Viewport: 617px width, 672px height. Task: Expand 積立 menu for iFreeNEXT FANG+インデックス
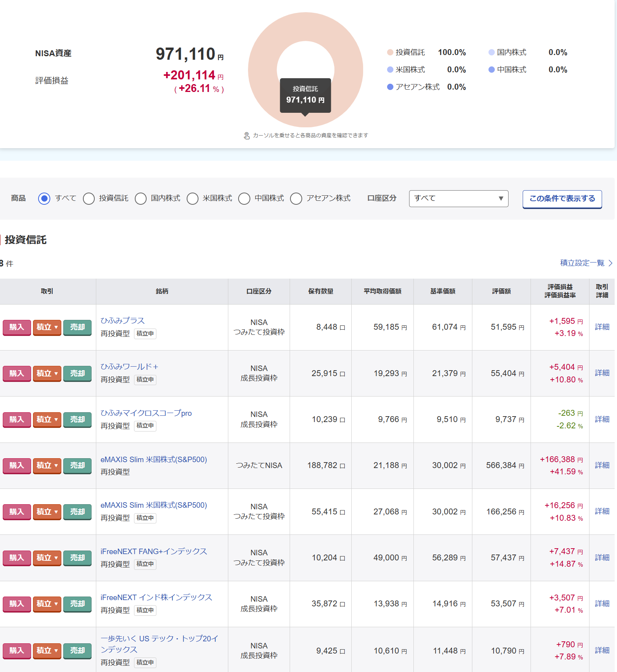click(47, 558)
